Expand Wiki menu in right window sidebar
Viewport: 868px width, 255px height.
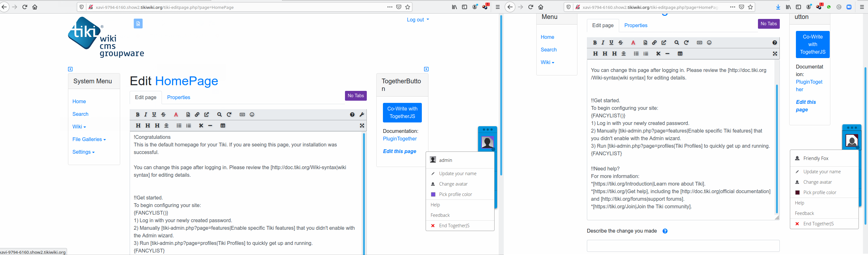point(547,62)
